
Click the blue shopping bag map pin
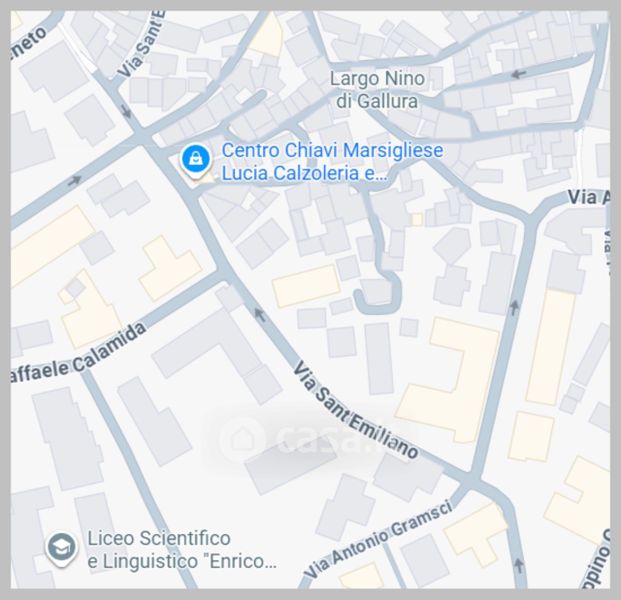pos(195,162)
